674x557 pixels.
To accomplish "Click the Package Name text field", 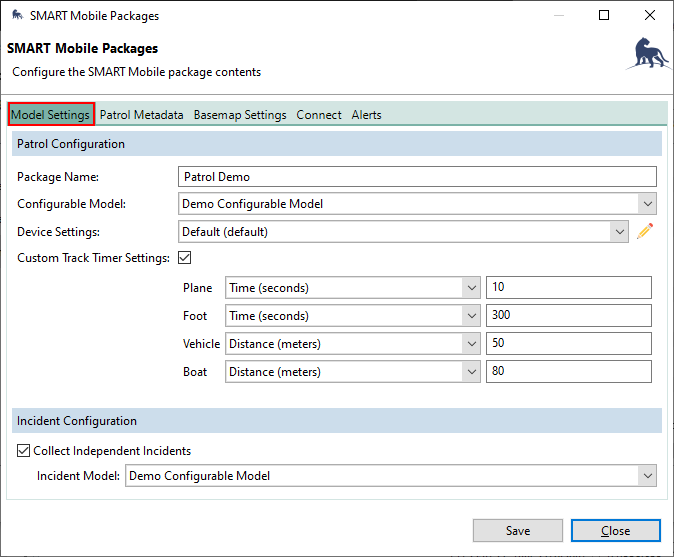I will coord(417,177).
